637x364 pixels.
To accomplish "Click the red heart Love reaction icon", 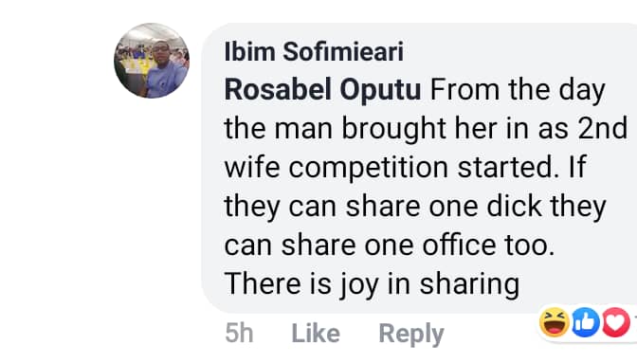I will 616,322.
